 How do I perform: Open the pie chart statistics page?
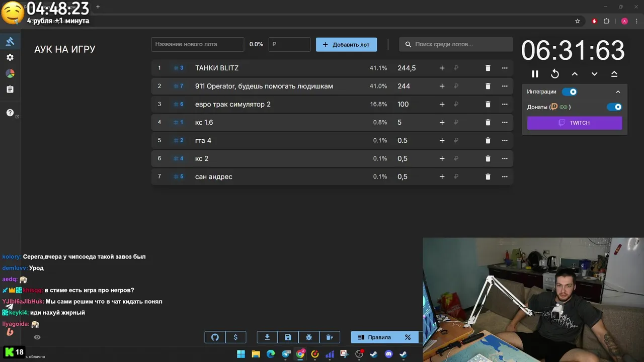10,73
